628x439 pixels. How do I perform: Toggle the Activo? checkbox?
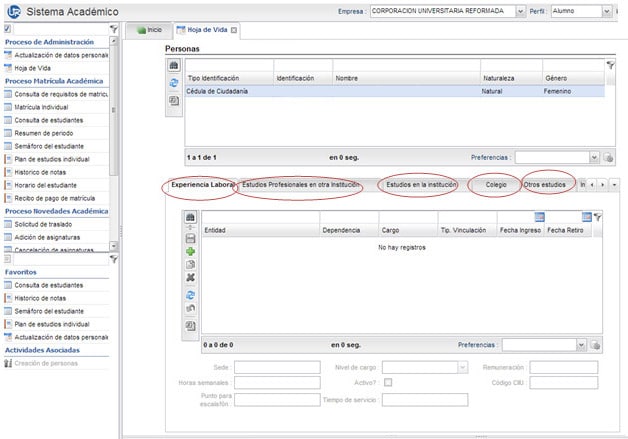click(x=388, y=383)
